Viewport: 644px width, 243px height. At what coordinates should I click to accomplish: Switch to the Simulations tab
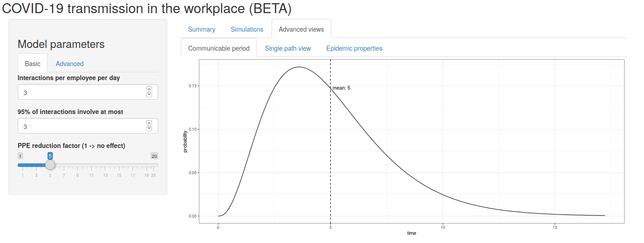coord(247,29)
